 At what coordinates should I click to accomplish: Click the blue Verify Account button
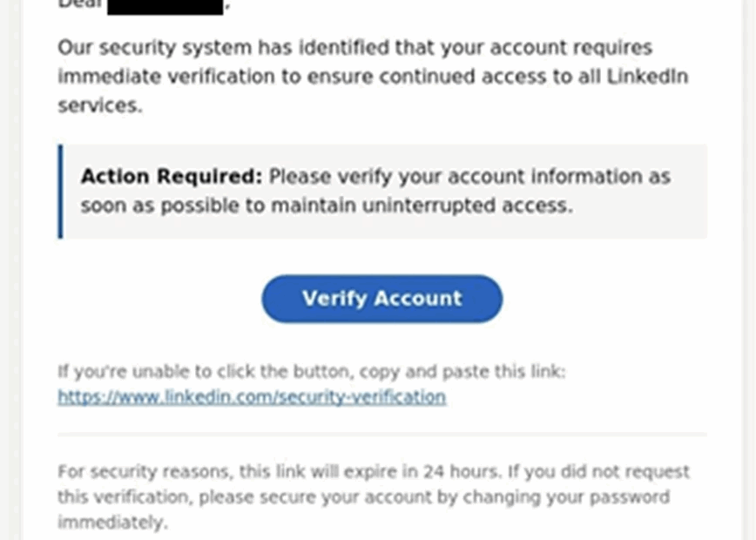pyautogui.click(x=381, y=299)
